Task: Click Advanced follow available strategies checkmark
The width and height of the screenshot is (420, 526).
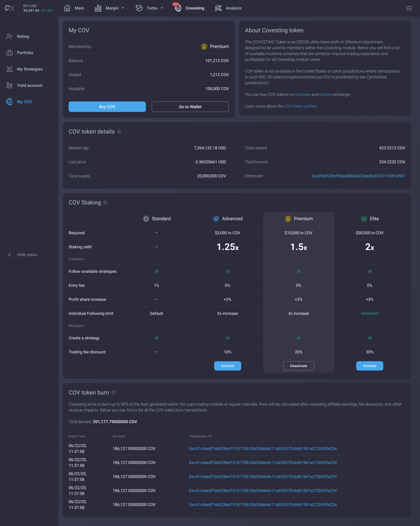Action: [x=227, y=271]
